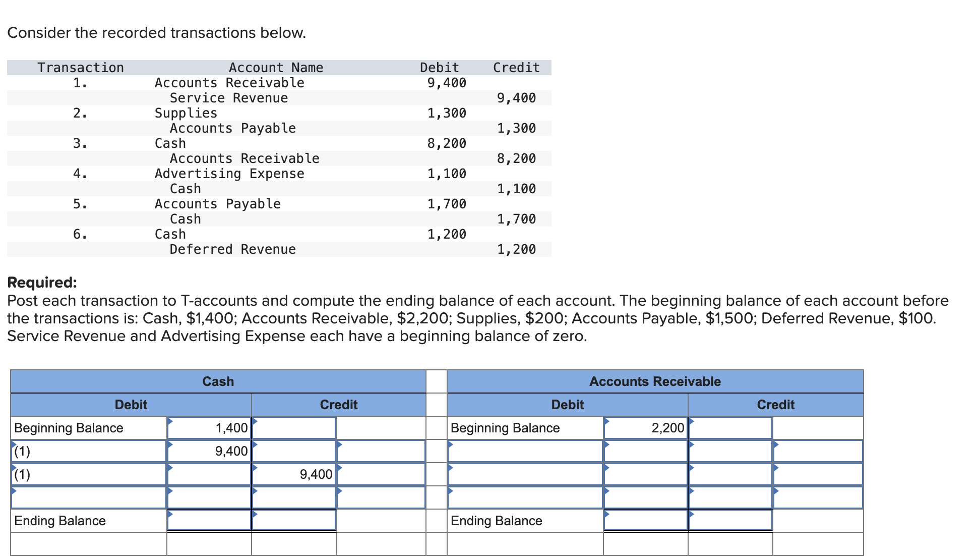The width and height of the screenshot is (980, 556).
Task: Select Cash Ending Balance credit cell
Action: 294,520
